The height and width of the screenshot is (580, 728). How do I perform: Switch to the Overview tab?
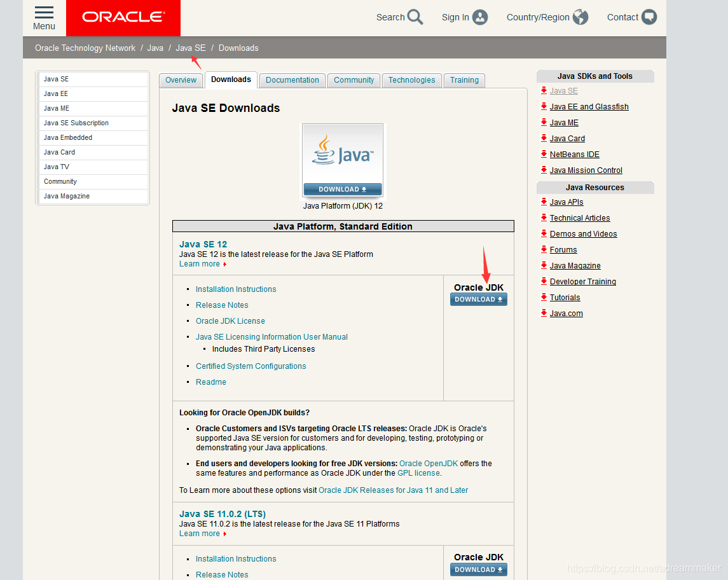tap(181, 80)
